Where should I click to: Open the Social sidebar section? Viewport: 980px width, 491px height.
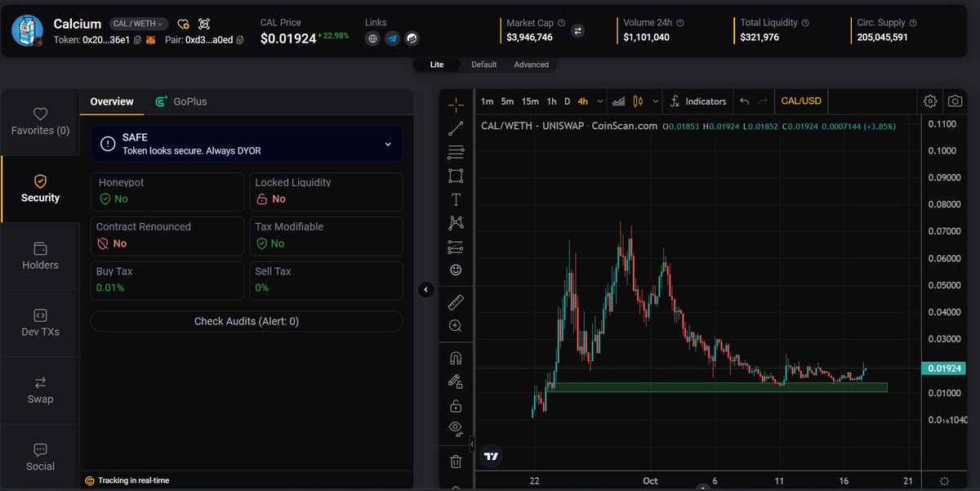(40, 458)
